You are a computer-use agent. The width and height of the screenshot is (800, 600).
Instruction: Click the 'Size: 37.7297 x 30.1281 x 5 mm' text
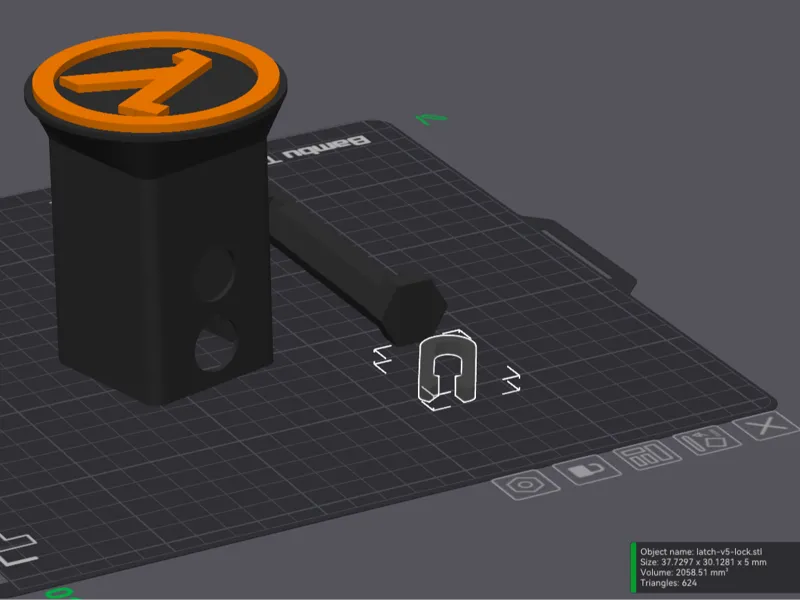point(703,562)
